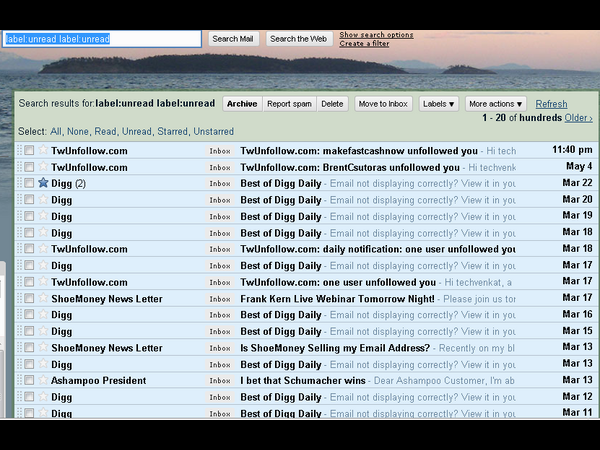Viewport: 600px width, 450px height.
Task: Click into the mail search field
Action: pos(100,39)
